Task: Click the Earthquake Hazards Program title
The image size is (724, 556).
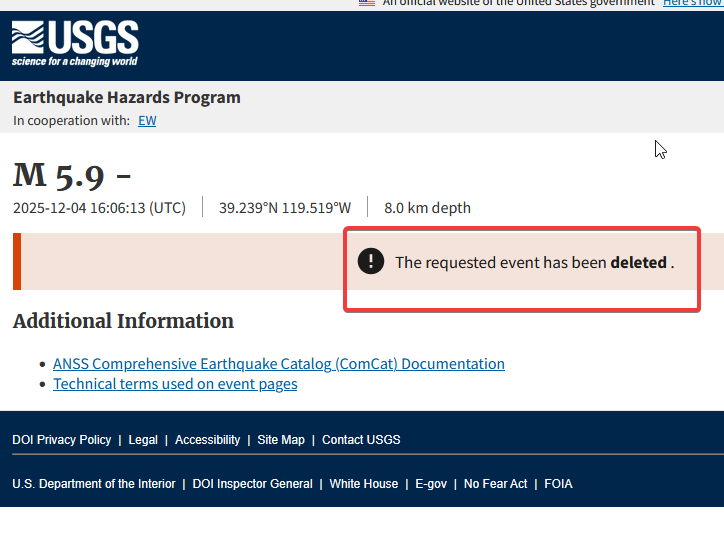Action: (x=127, y=97)
